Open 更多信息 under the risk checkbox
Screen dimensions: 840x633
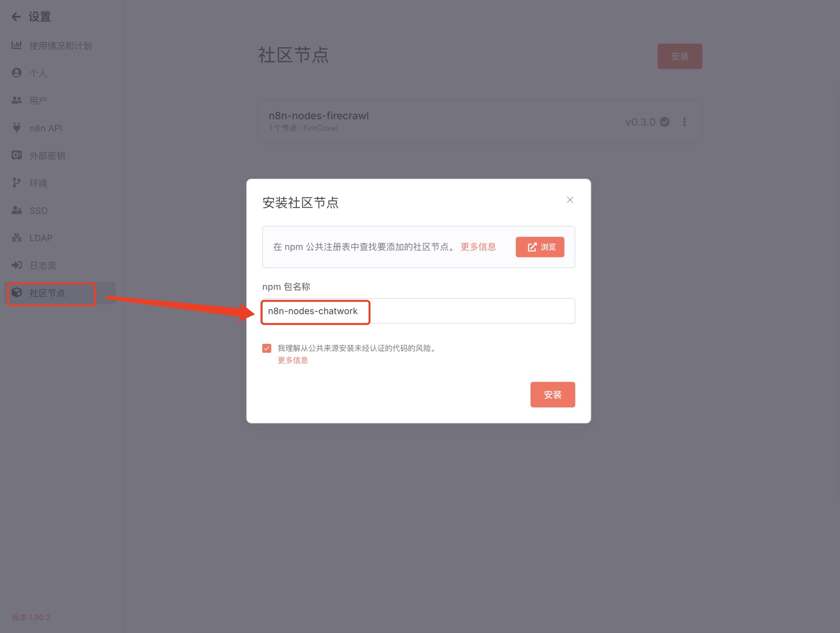[292, 360]
